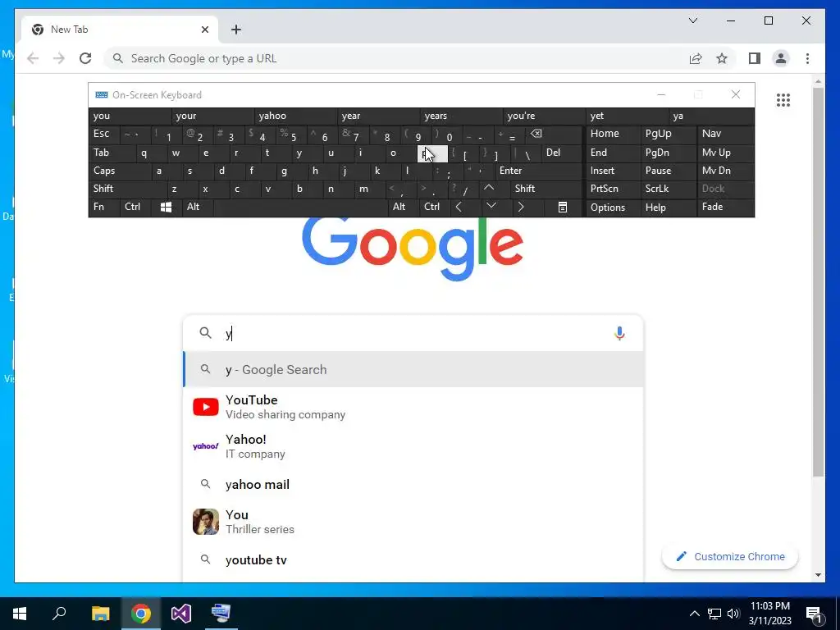Click the Google search input field
Image resolution: width=840 pixels, height=630 pixels.
click(413, 333)
